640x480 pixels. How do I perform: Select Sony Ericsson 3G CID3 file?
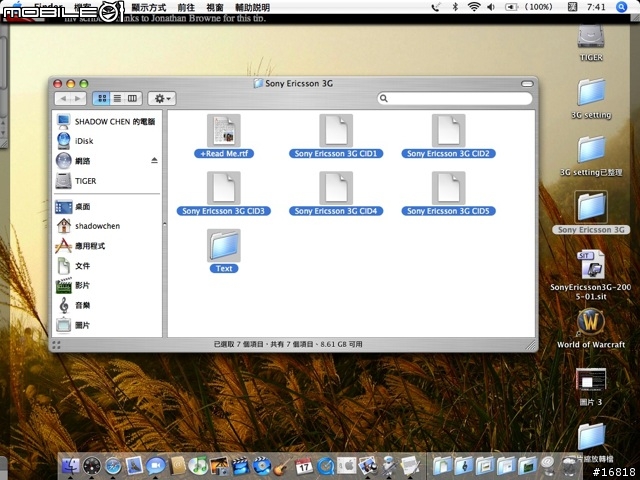point(224,193)
